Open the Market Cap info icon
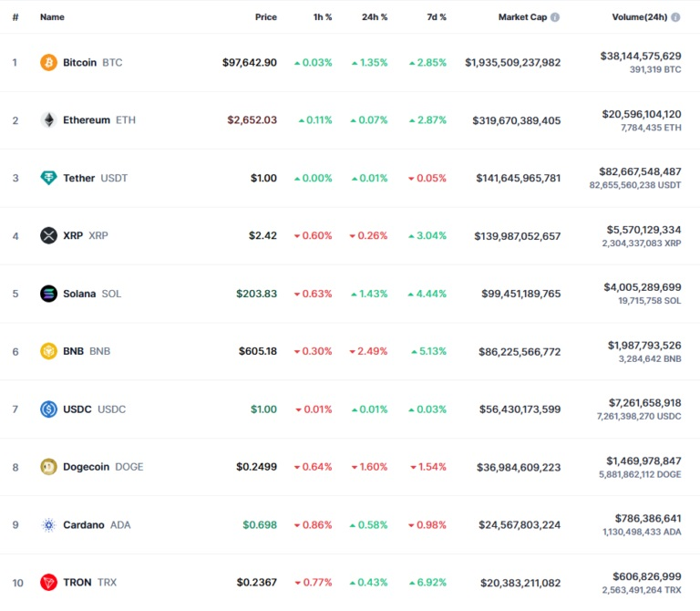 point(555,17)
